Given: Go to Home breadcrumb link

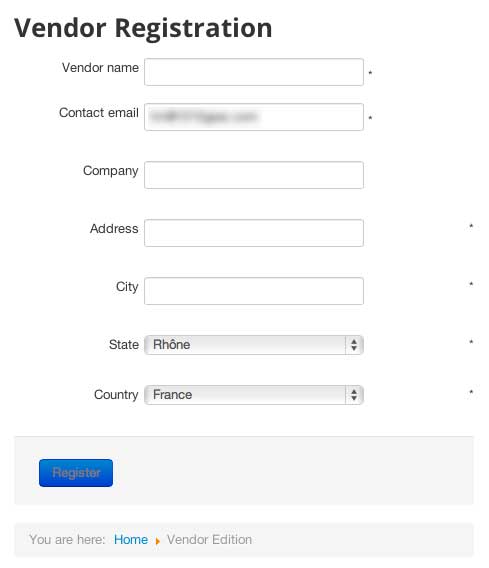Looking at the screenshot, I should (131, 539).
